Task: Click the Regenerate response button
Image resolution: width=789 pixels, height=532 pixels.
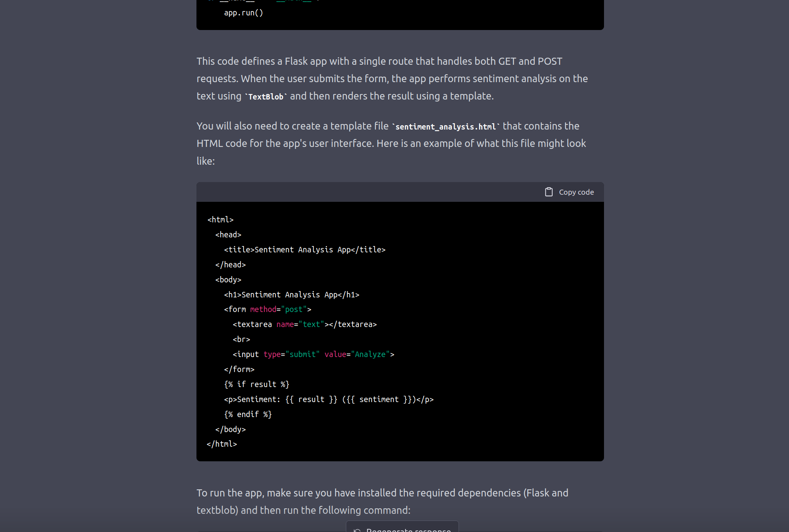Action: click(x=402, y=529)
